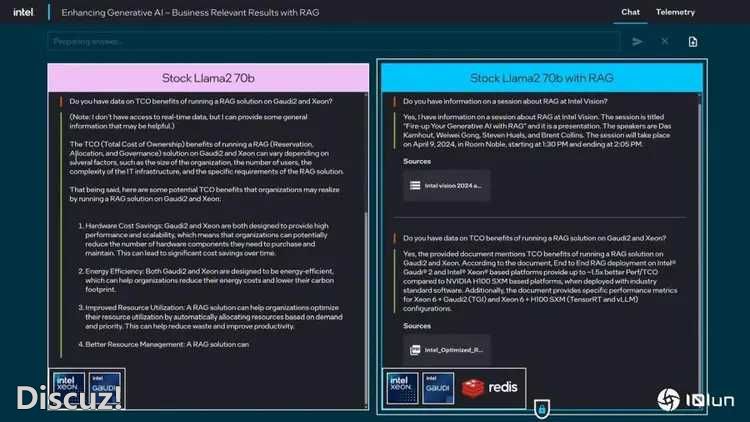This screenshot has height=422, width=750.
Task: Open the Telemetry tab
Action: tap(675, 12)
